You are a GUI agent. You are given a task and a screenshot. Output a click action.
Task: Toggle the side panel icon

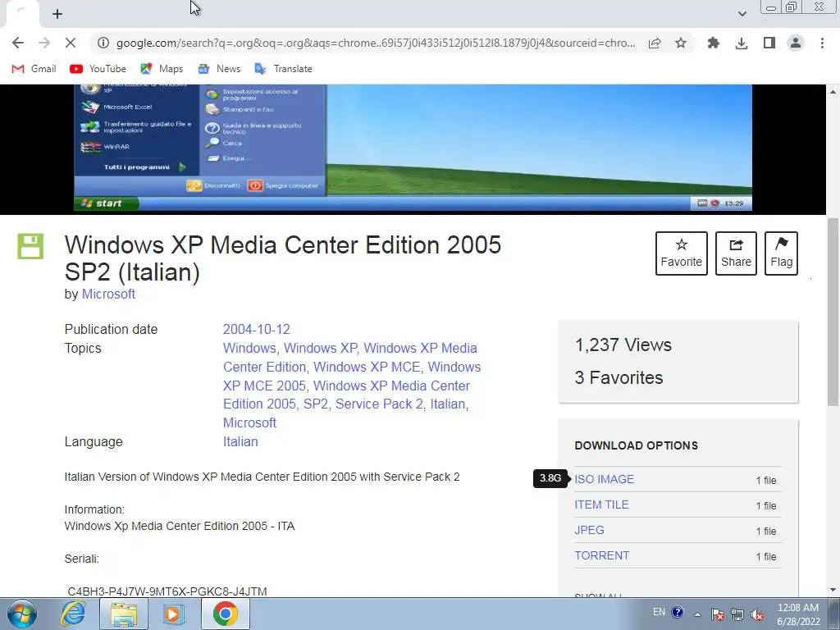coord(769,43)
